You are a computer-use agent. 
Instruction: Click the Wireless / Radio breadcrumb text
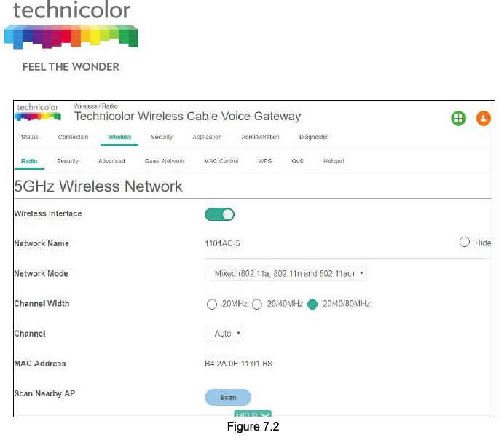pos(96,106)
